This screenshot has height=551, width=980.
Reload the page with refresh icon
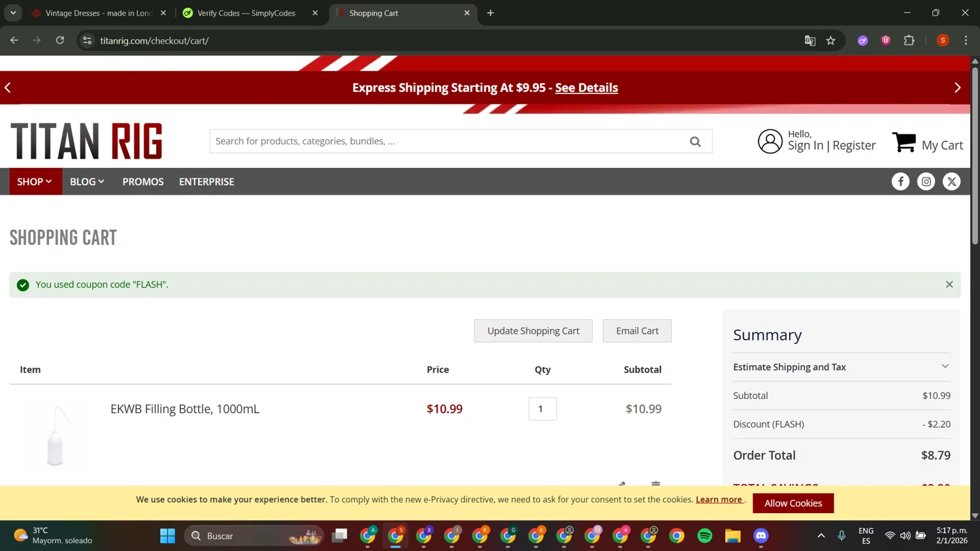click(x=60, y=40)
